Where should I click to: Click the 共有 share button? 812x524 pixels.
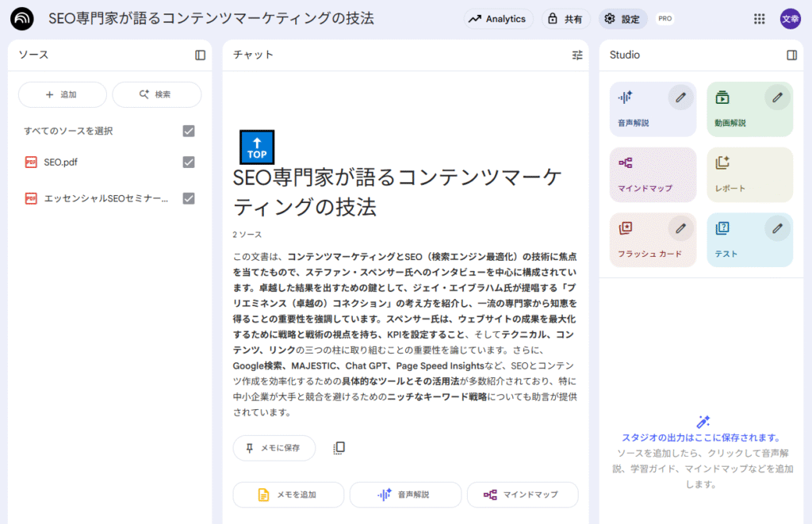tap(566, 19)
